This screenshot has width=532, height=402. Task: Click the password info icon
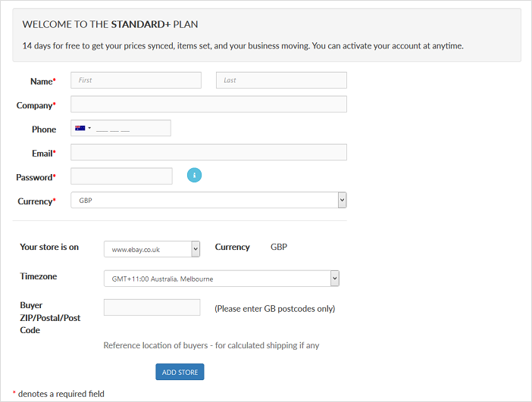194,176
